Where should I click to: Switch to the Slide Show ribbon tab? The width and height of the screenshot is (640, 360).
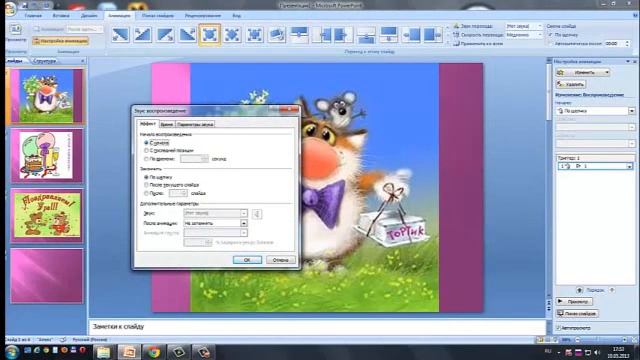pos(158,16)
